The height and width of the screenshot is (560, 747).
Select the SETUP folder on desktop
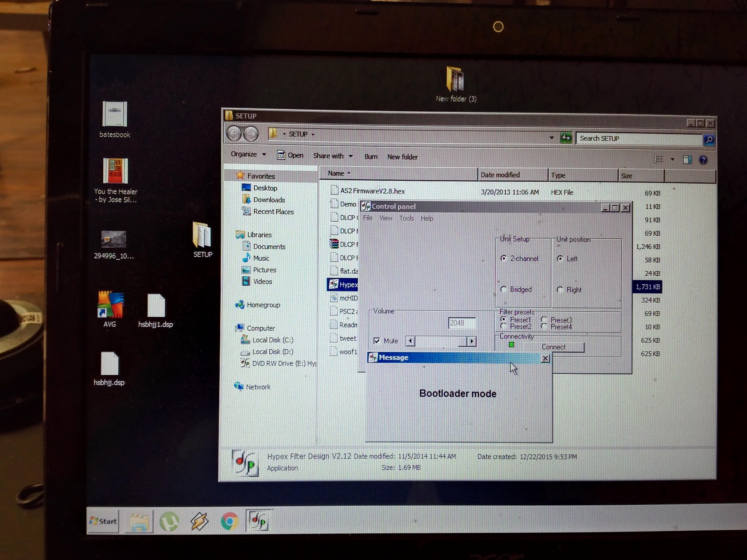pos(202,239)
